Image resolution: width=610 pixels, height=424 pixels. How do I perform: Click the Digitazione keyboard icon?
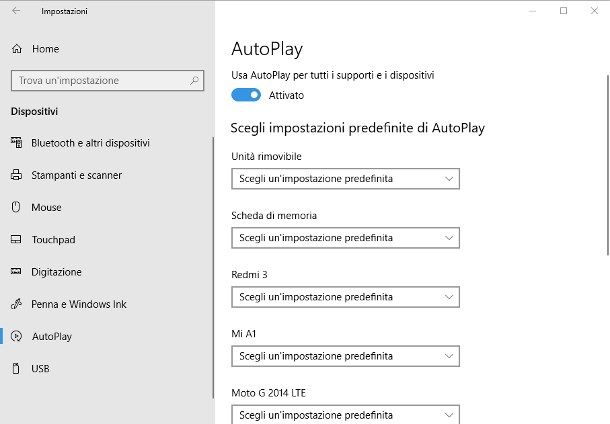click(x=16, y=272)
